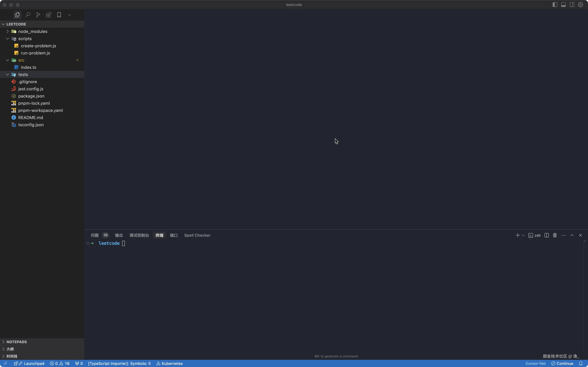This screenshot has height=367, width=588.
Task: Switch to the Spell Checker tab
Action: tap(197, 235)
